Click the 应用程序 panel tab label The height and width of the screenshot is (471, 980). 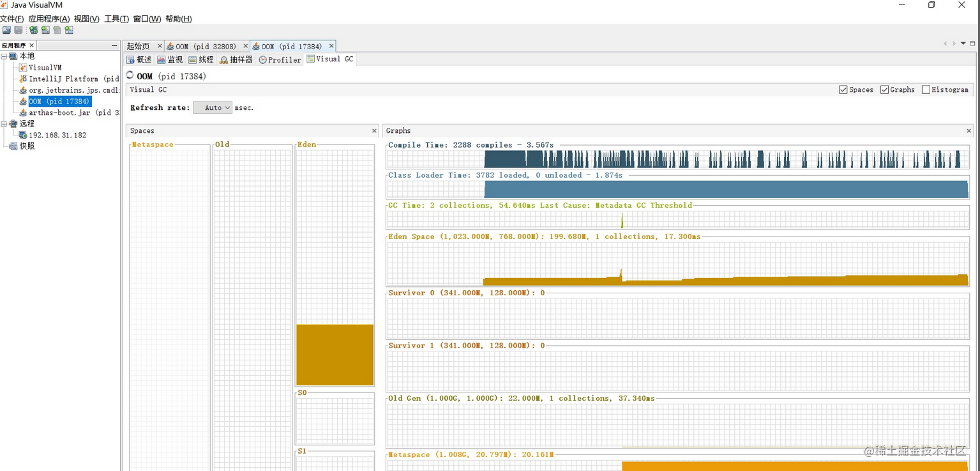pyautogui.click(x=13, y=45)
